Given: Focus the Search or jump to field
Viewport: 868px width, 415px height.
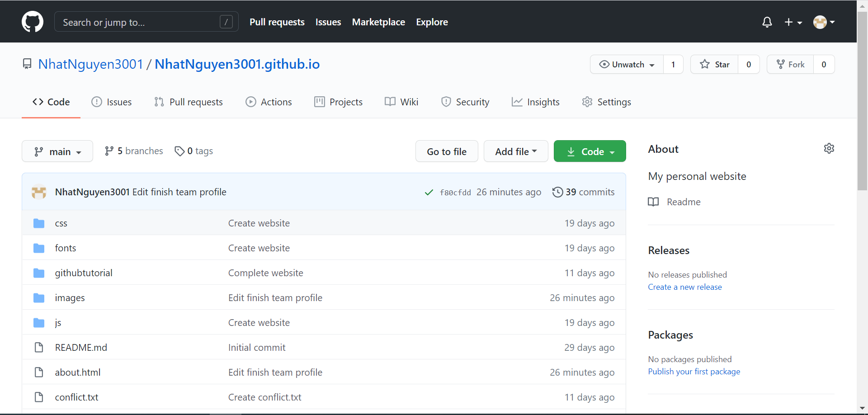Looking at the screenshot, I should 146,22.
